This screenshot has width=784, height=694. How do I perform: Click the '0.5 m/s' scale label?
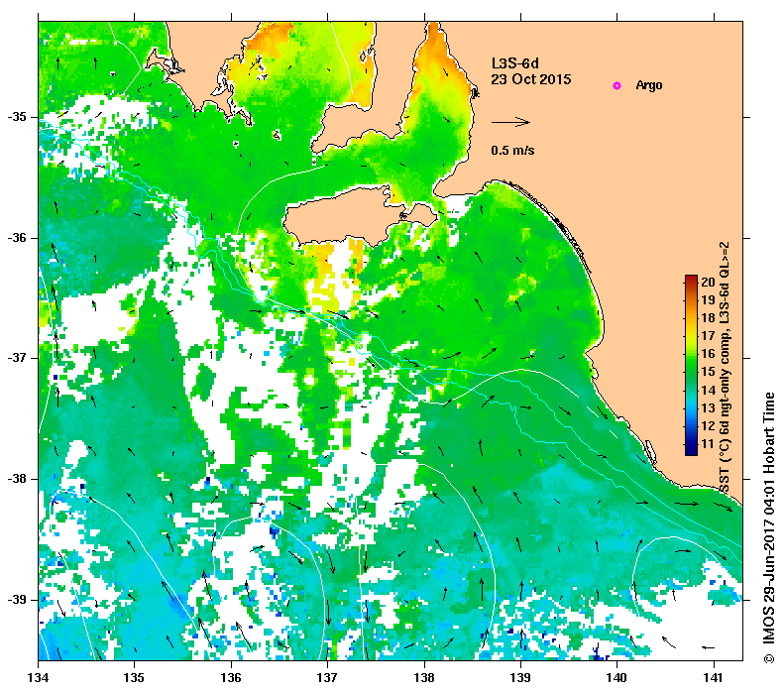pos(512,150)
